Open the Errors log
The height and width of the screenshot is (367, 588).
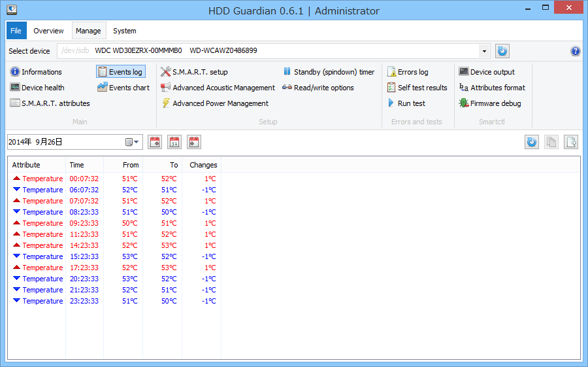pos(408,72)
